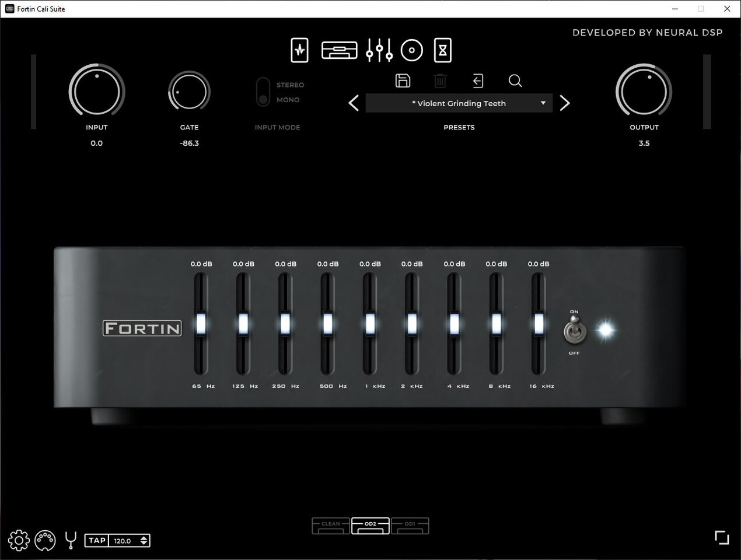Minimize the Fortin Cali Suite window
This screenshot has width=741, height=560.
675,9
